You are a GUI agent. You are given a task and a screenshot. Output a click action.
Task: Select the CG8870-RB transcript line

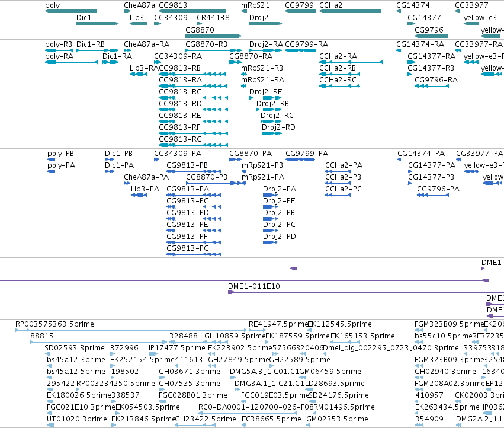pyautogui.click(x=214, y=50)
